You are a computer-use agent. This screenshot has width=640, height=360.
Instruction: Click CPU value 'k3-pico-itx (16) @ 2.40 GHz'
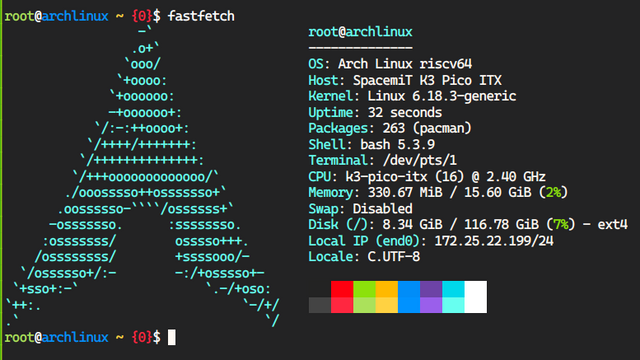(x=446, y=177)
